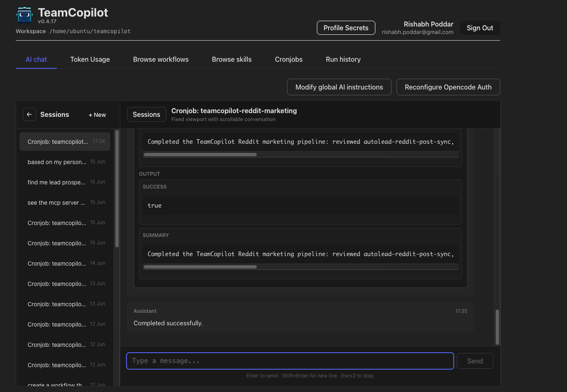
Task: Click Modify global AI instructions
Action: click(339, 87)
